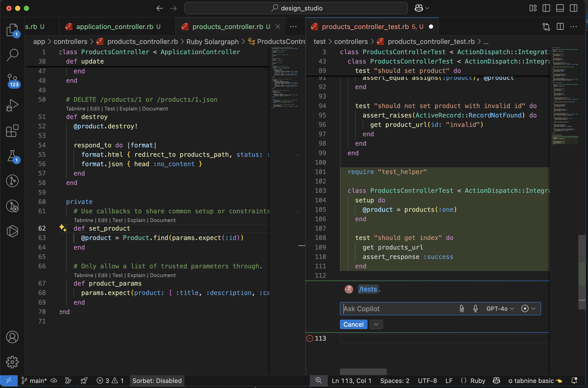The height and width of the screenshot is (388, 588).
Task: Click the attach context paperclip icon
Action: click(x=462, y=309)
